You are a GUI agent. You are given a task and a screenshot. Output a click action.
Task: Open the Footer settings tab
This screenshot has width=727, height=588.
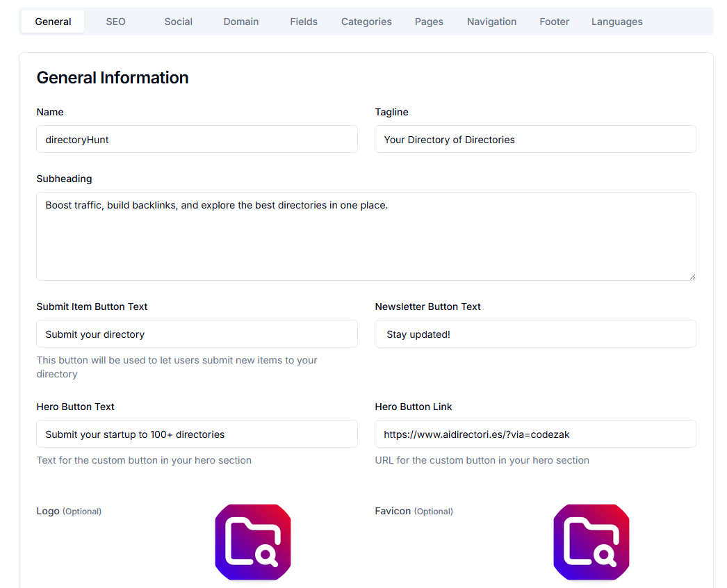point(554,22)
